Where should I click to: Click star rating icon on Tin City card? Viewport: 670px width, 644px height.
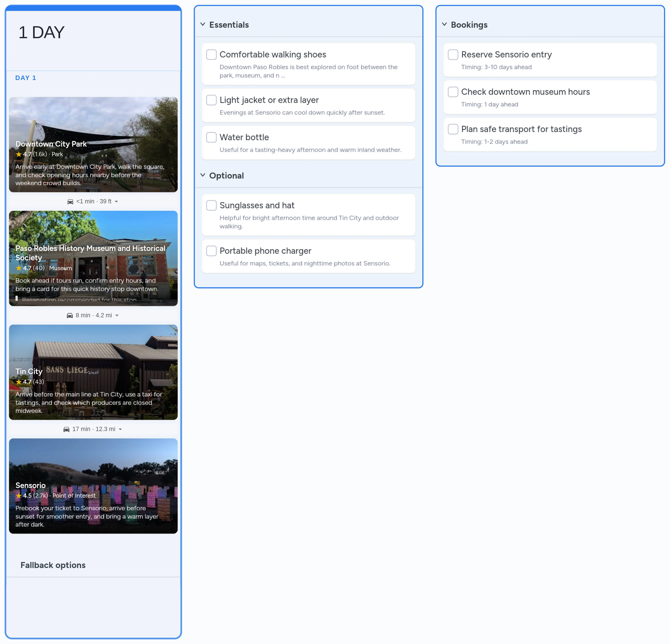19,382
